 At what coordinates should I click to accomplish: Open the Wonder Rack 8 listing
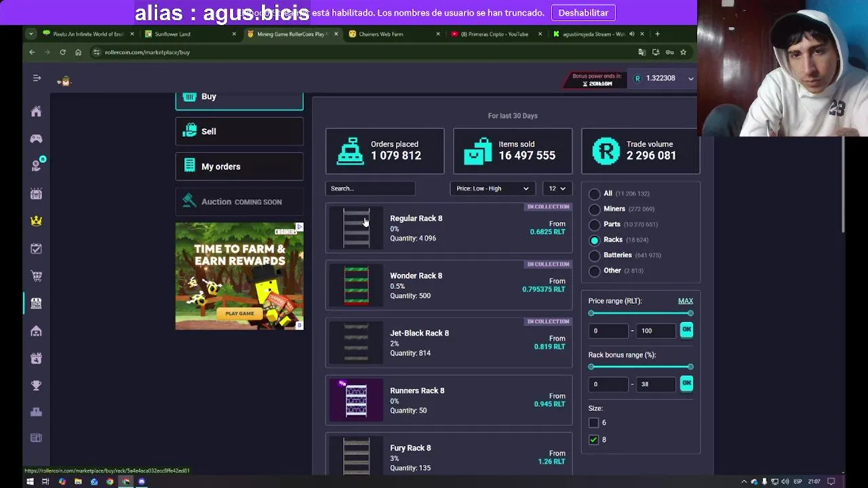(x=449, y=285)
